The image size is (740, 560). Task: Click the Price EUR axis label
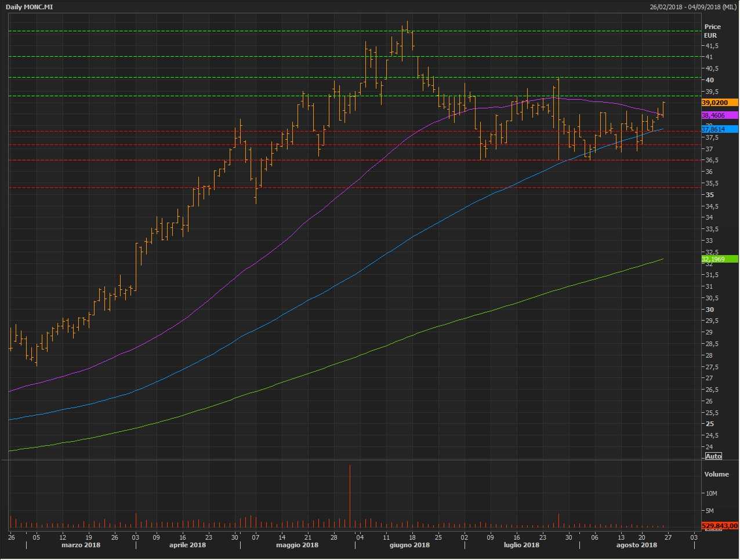pyautogui.click(x=712, y=31)
